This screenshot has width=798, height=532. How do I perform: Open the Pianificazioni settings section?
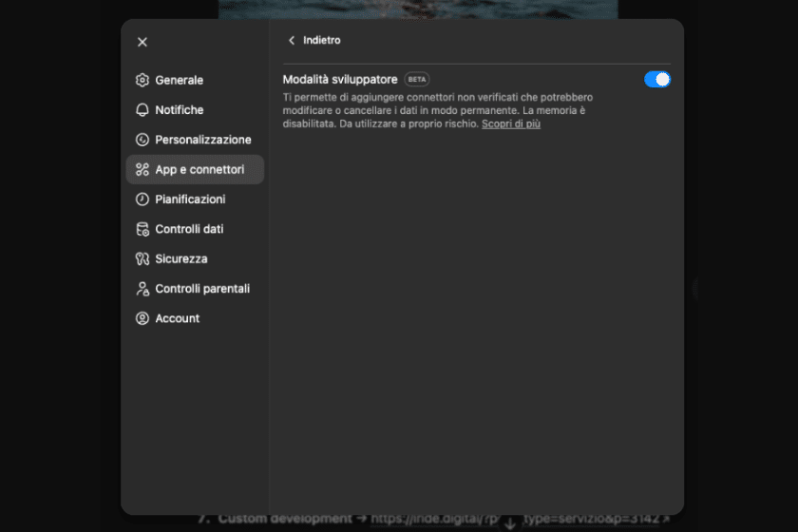[x=195, y=199]
